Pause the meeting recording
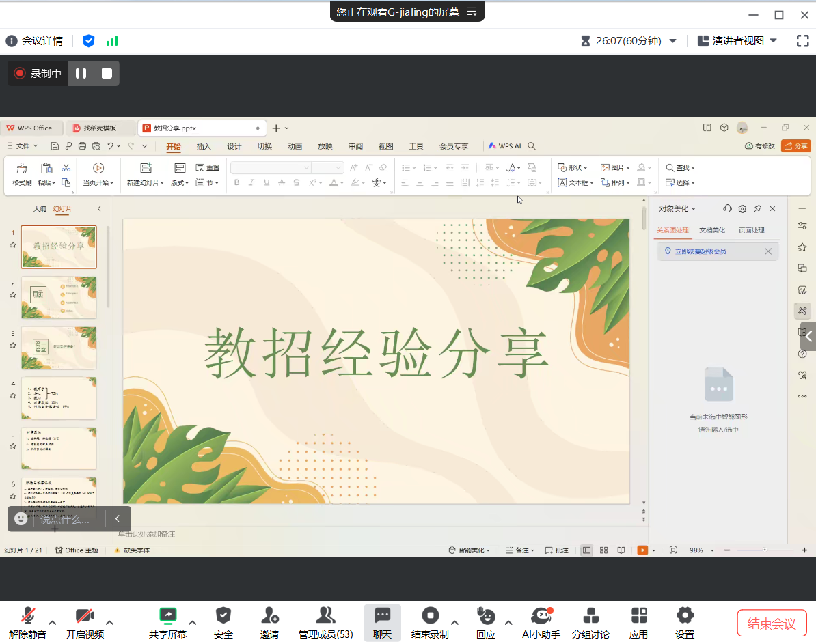 [81, 74]
